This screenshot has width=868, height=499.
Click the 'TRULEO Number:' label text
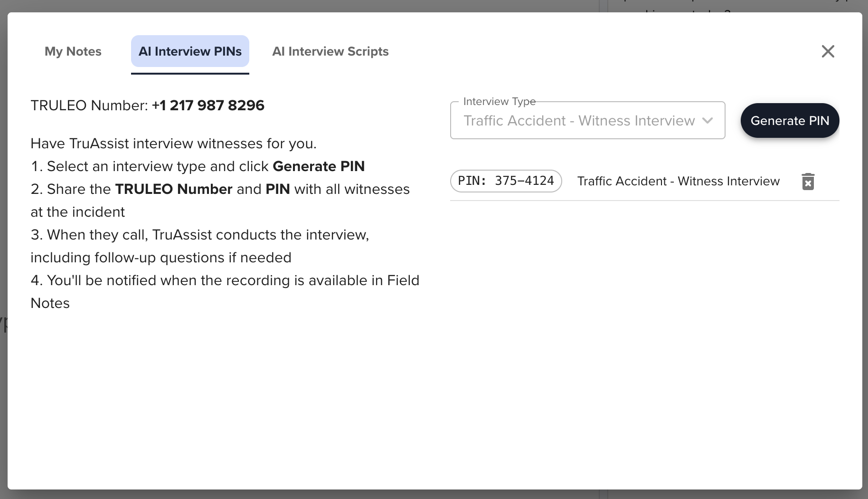pos(89,106)
